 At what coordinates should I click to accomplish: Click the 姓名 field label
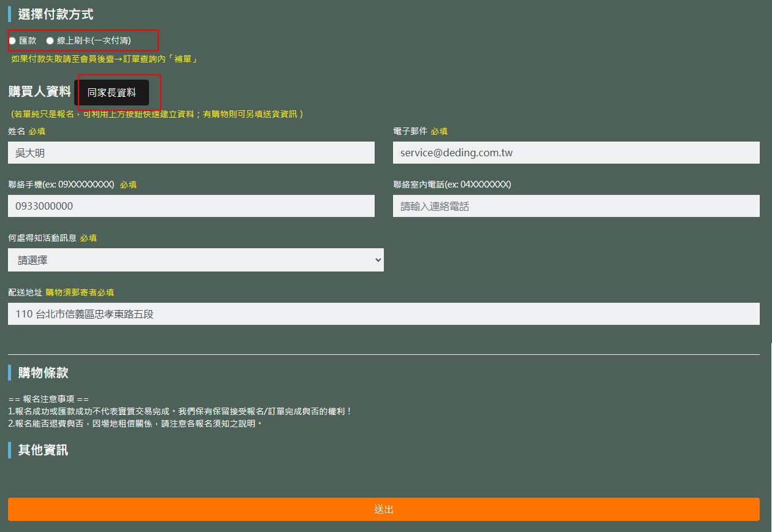tap(17, 131)
